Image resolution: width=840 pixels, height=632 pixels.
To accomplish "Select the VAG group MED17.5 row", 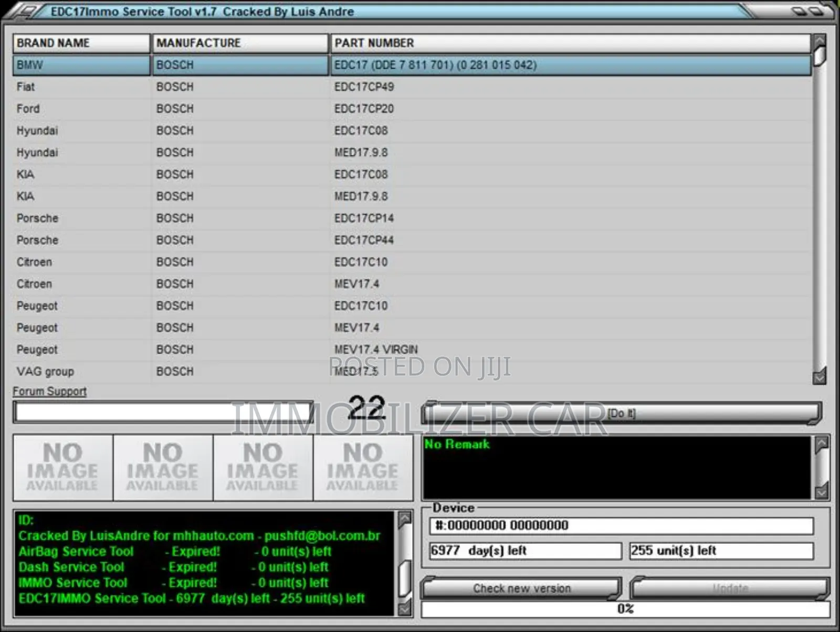I will [x=210, y=371].
